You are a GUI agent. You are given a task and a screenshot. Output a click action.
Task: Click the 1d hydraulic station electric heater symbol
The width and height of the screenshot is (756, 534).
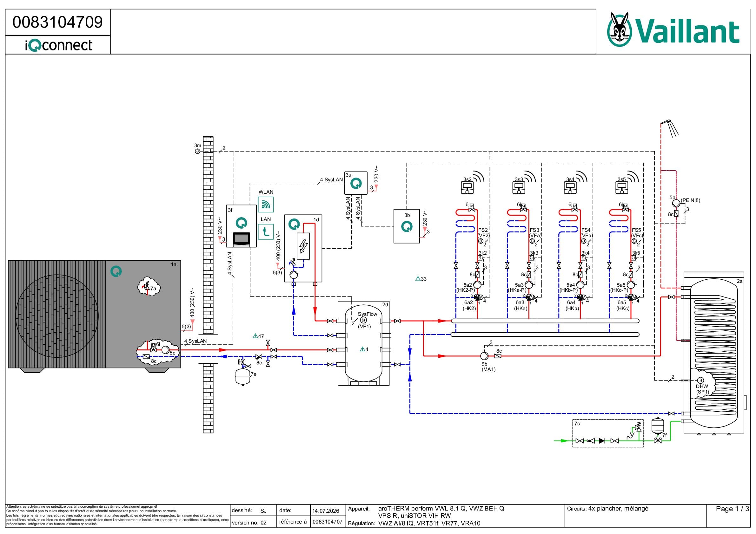[303, 246]
